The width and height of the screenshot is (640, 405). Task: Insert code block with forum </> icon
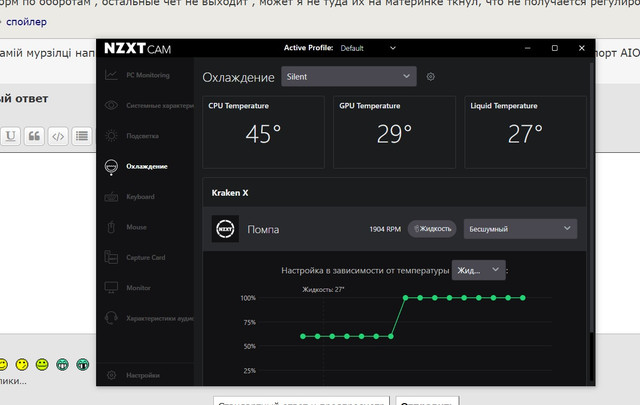(58, 136)
